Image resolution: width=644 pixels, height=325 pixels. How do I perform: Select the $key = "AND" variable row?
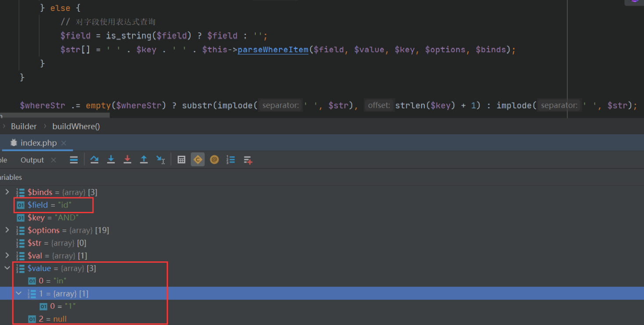point(322,218)
